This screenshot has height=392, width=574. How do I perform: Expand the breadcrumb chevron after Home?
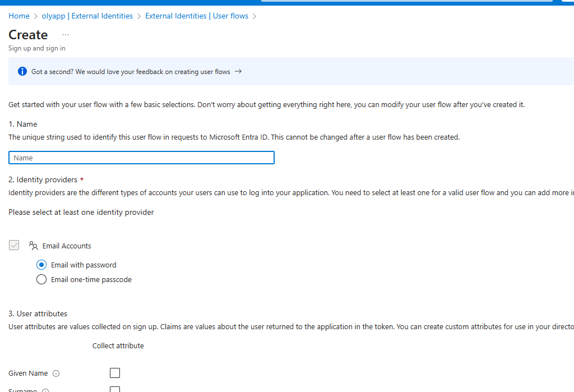35,16
